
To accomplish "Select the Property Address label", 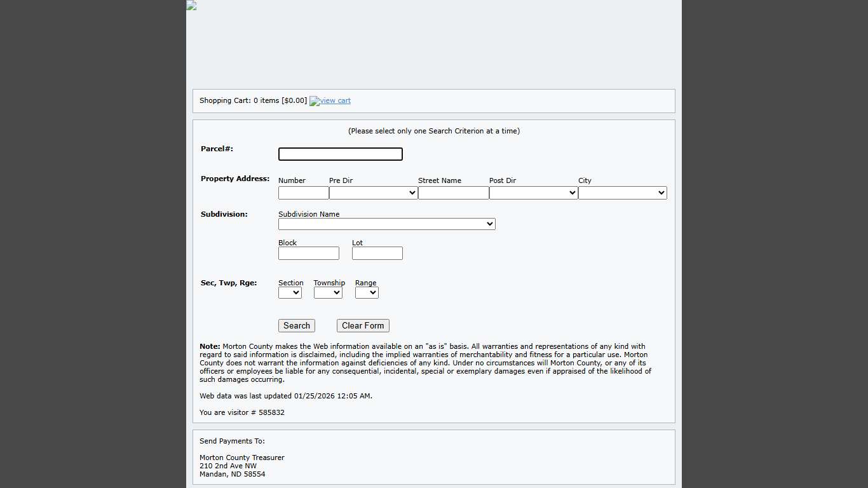I will pyautogui.click(x=234, y=179).
